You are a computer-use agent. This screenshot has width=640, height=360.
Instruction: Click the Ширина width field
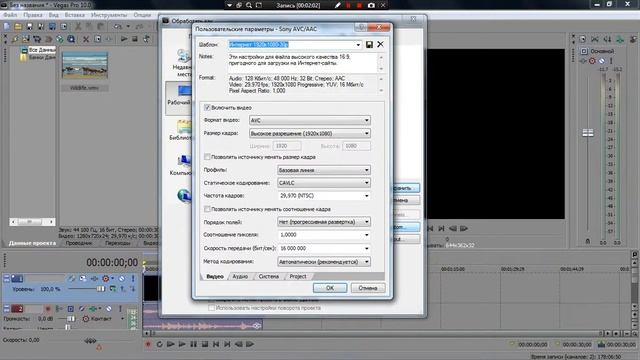tap(287, 146)
